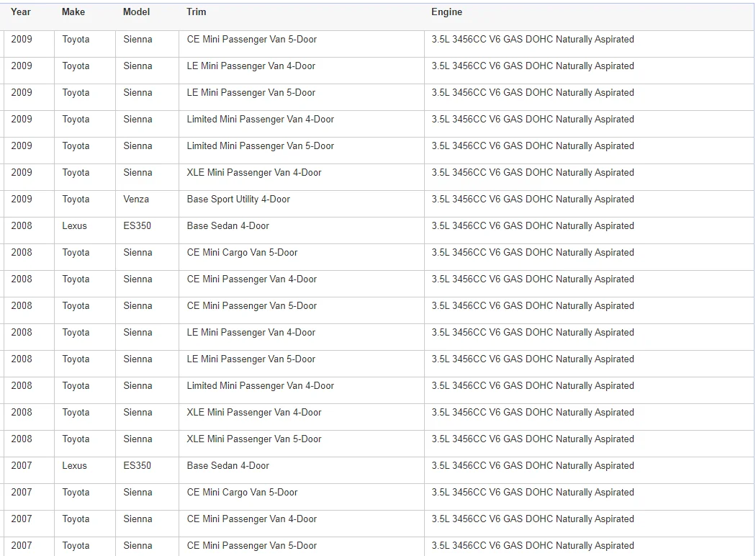Click the 'Lexus' make cell in the 2007 row
Viewport: 756px width, 556px height.
coord(74,466)
